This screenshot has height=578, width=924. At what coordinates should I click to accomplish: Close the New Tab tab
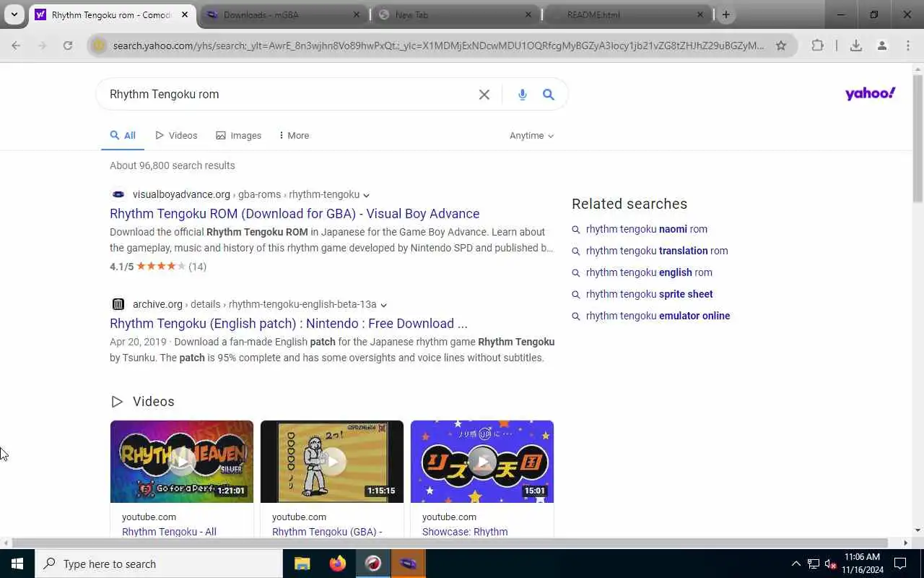[x=528, y=14]
